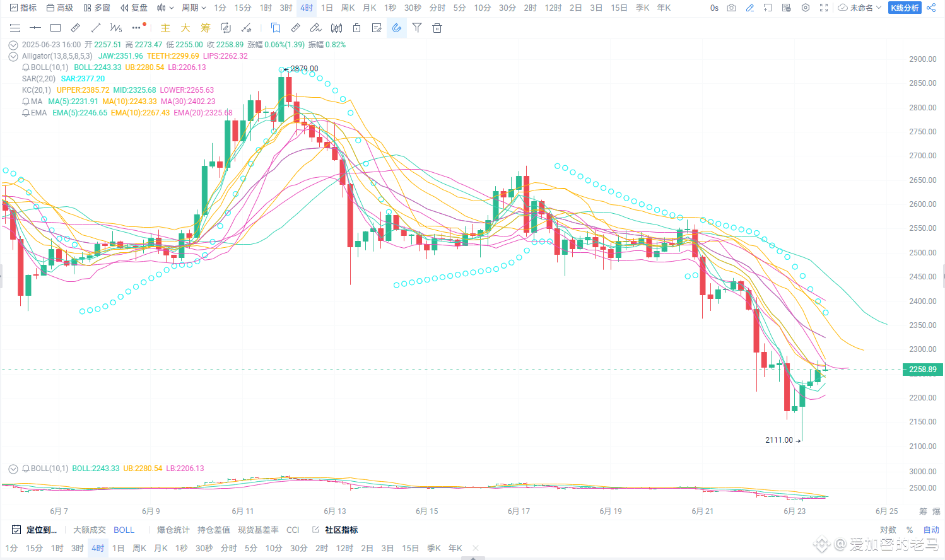Select the pen annotation tool
The height and width of the screenshot is (560, 945).
pos(316,28)
